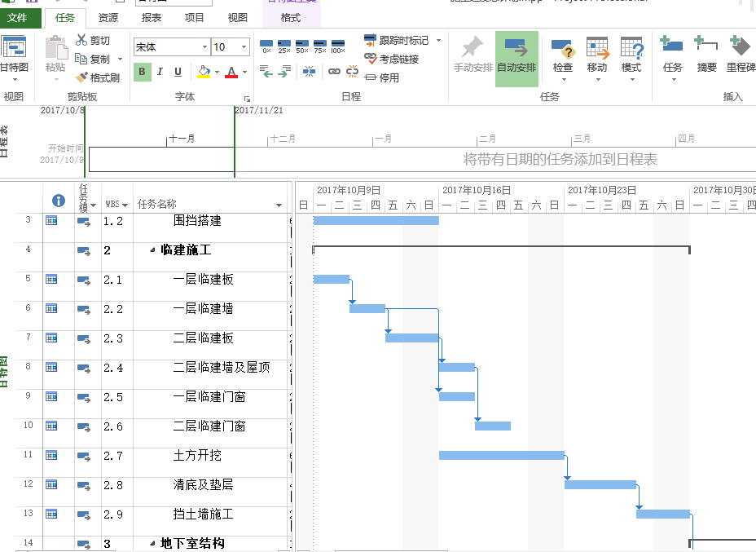Click the Split Task icon
This screenshot has height=552, width=756.
click(x=309, y=72)
